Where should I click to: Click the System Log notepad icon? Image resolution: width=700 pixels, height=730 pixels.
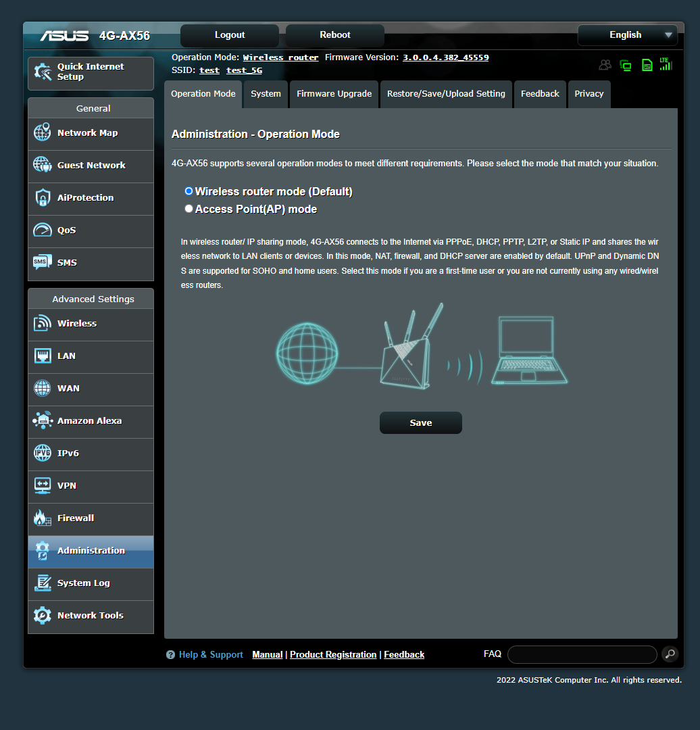43,583
